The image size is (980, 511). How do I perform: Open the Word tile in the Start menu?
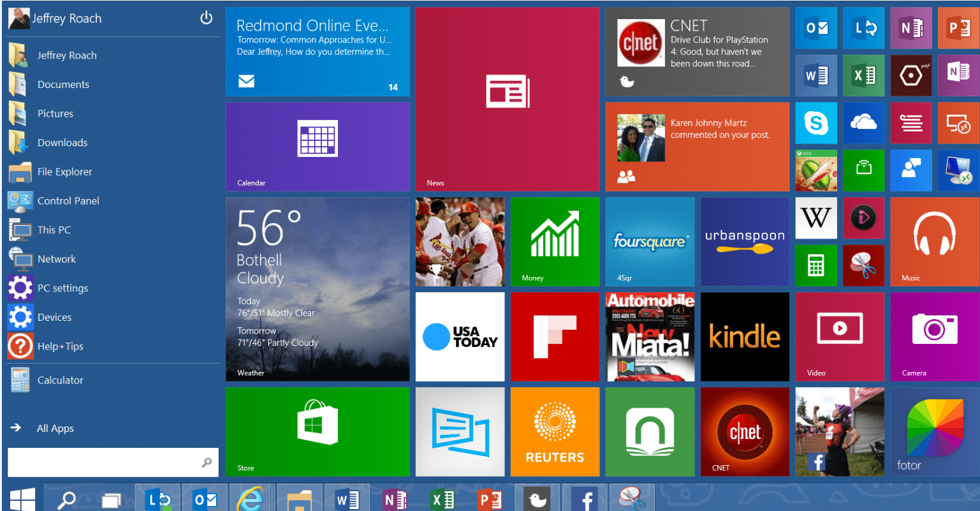pyautogui.click(x=816, y=76)
